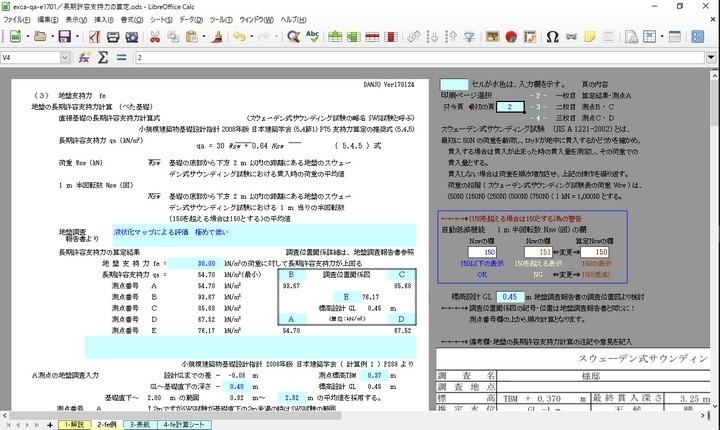
Task: Export directly as PDF
Action: pyautogui.click(x=95, y=36)
